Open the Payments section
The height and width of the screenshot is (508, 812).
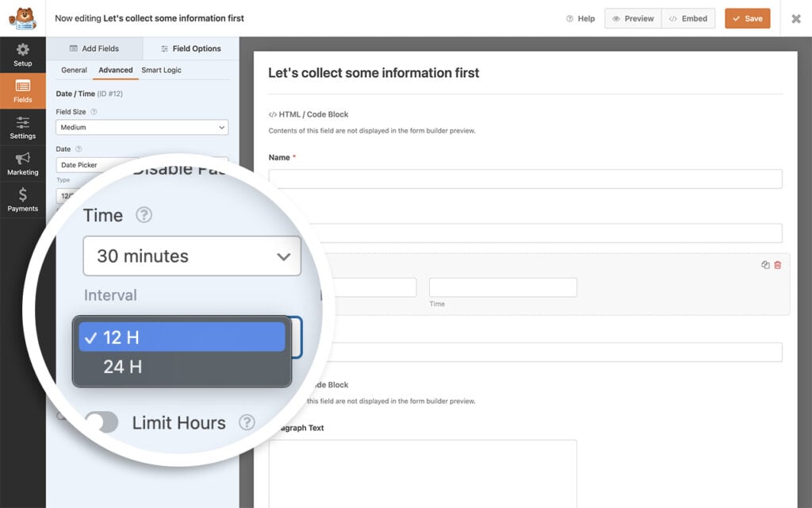[x=22, y=198]
